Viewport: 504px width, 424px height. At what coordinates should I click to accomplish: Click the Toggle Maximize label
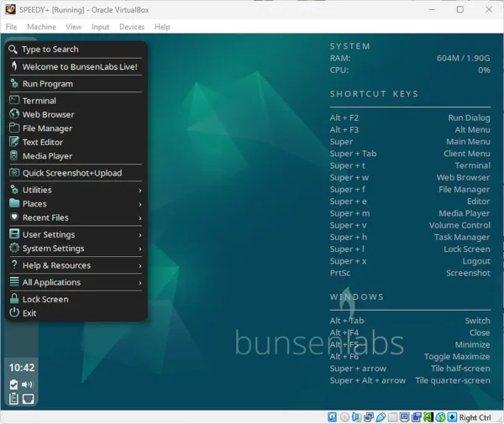457,357
